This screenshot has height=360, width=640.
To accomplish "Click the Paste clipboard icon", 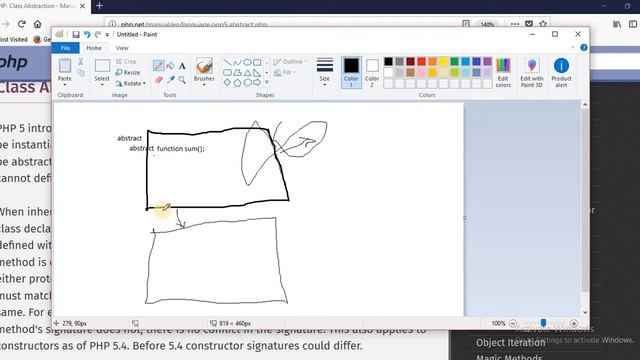I will tap(64, 66).
